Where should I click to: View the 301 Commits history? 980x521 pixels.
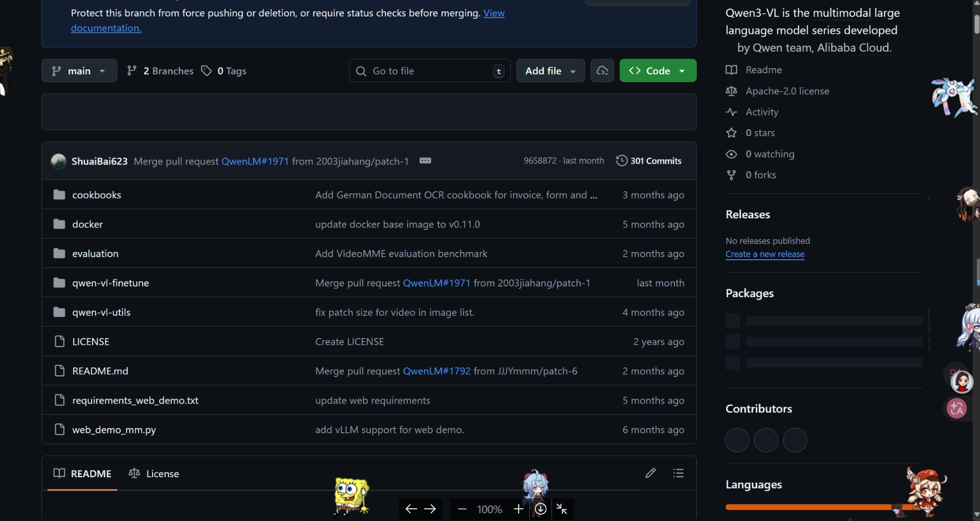(649, 161)
